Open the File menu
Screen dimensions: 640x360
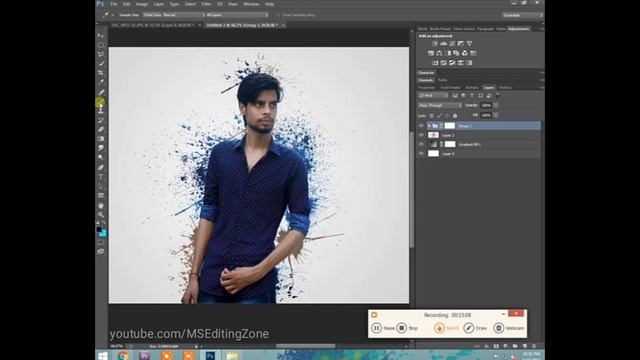pyautogui.click(x=114, y=4)
